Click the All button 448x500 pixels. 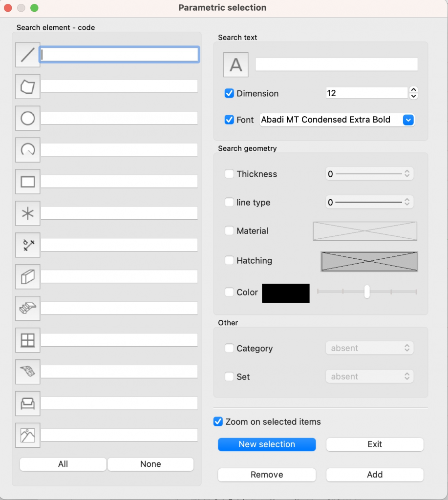click(63, 464)
